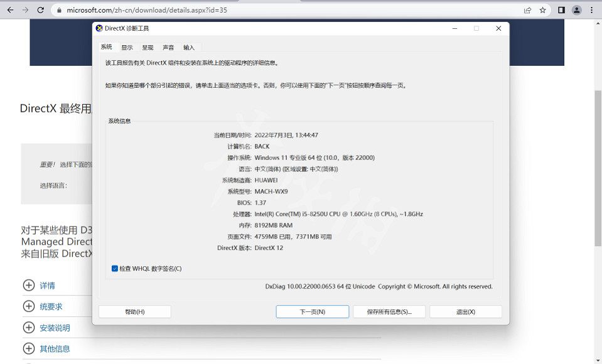Click the browser forward arrow
Screen dimensions: 602x364
(25, 10)
